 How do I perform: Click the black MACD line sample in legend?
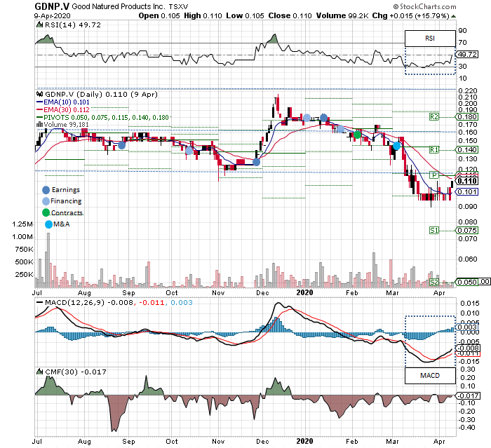coord(39,302)
